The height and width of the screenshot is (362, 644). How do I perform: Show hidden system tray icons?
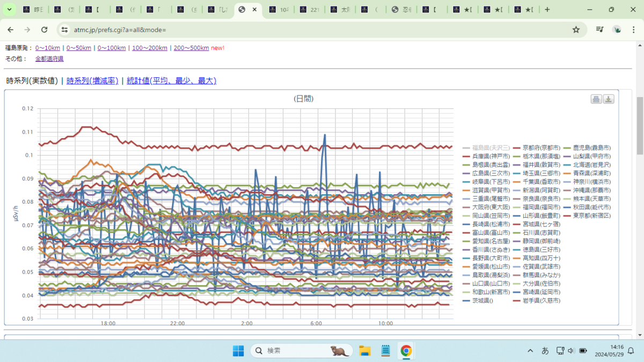point(530,351)
